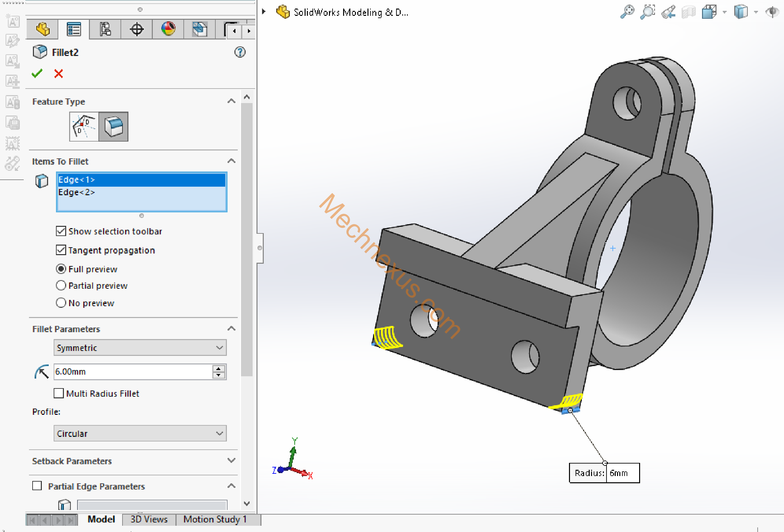This screenshot has height=532, width=784.
Task: Open the PropertyManager tab icon
Action: pyautogui.click(x=73, y=29)
